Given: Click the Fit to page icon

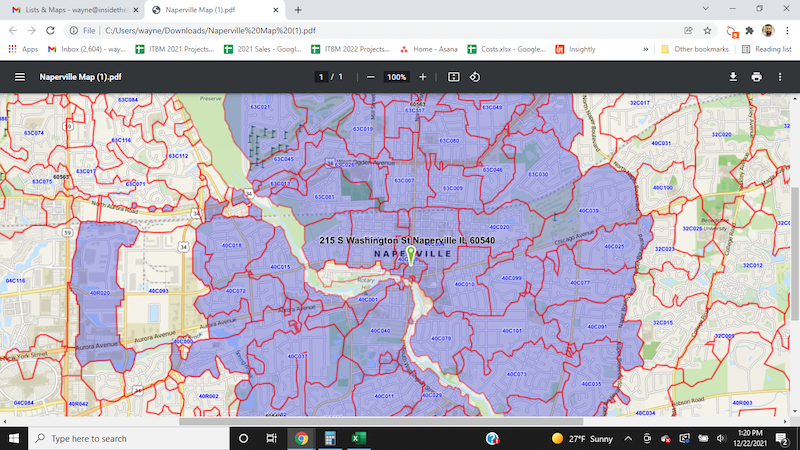Looking at the screenshot, I should (454, 77).
